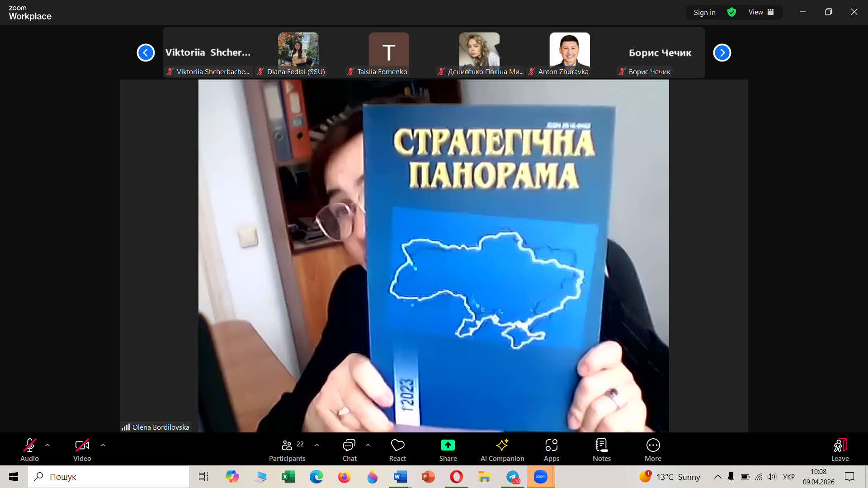Click the green Share screen icon
Viewport: 868px width, 488px height.
tap(448, 446)
